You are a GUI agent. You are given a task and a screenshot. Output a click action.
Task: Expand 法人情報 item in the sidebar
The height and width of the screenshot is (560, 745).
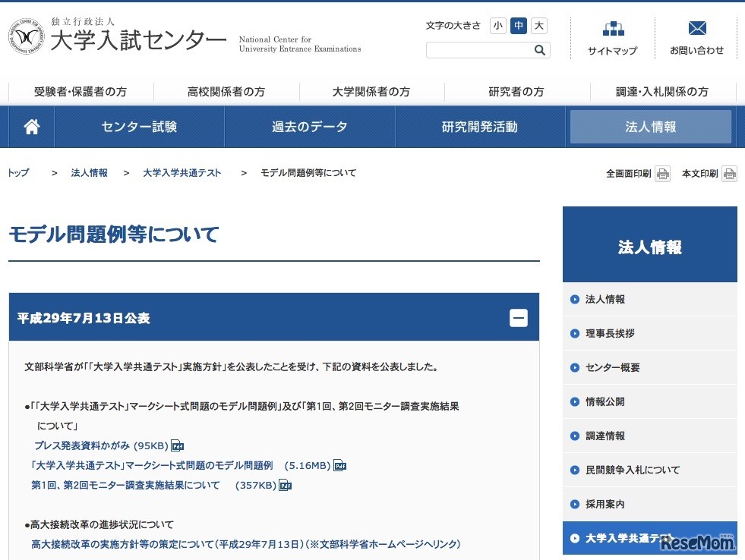[x=605, y=300]
